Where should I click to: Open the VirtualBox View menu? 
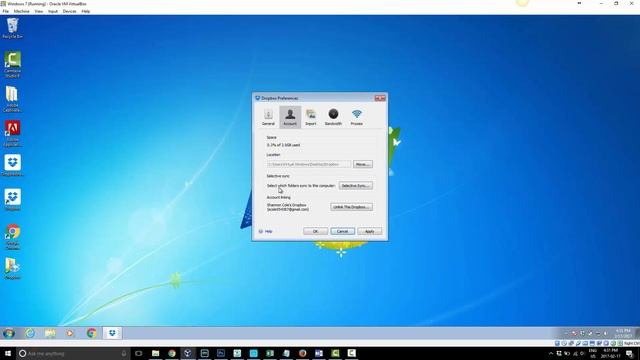click(39, 11)
